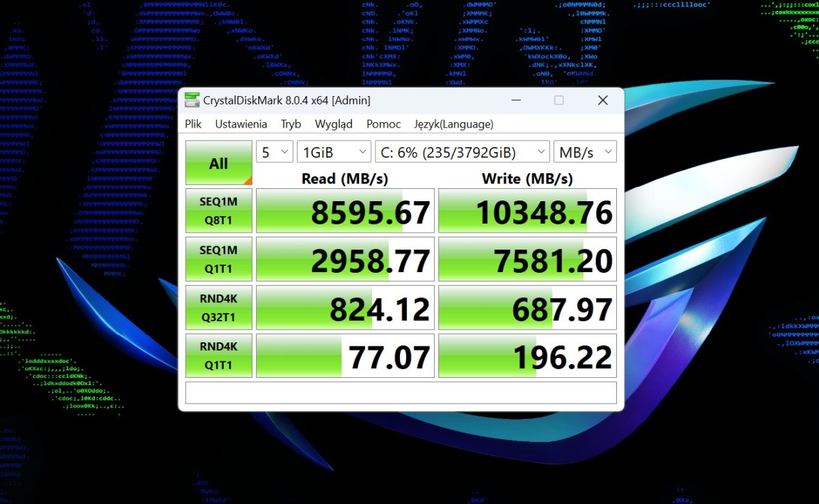Click the empty comment field at the bottom

click(x=401, y=393)
